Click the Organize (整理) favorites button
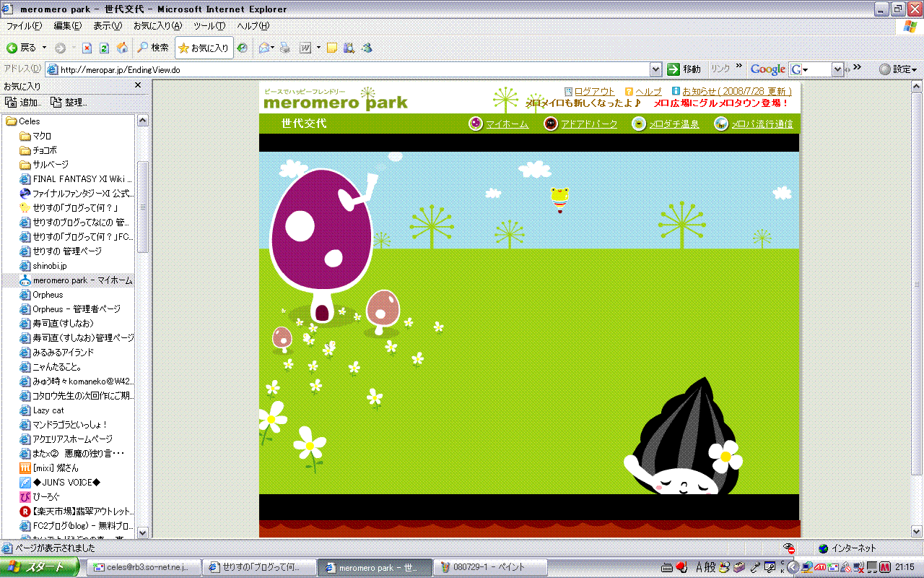This screenshot has width=924, height=578. pyautogui.click(x=69, y=102)
